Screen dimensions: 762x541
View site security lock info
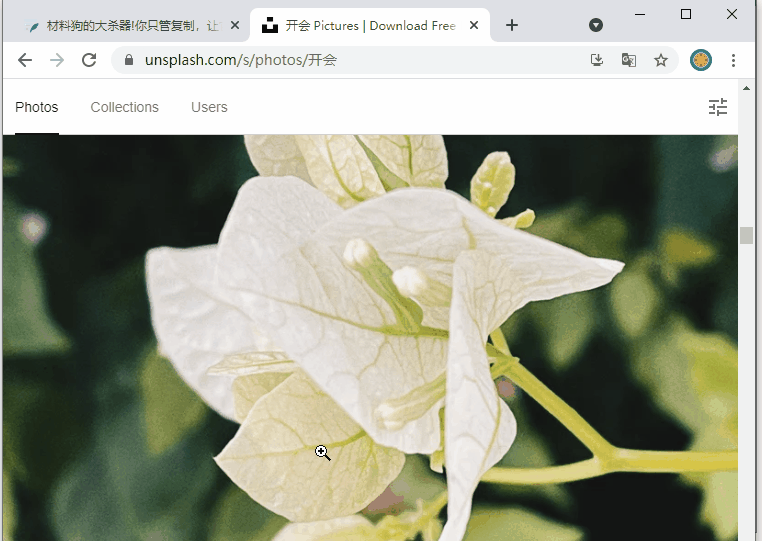tap(129, 60)
